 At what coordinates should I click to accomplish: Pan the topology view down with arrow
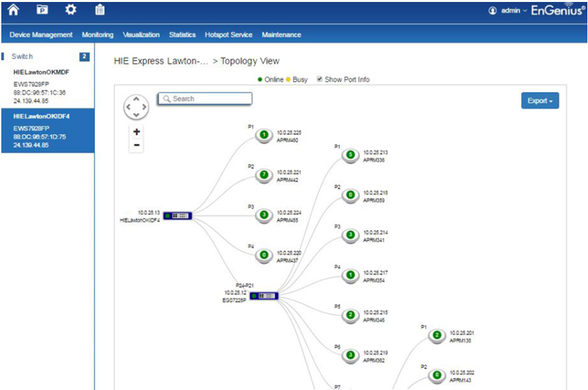coord(136,115)
